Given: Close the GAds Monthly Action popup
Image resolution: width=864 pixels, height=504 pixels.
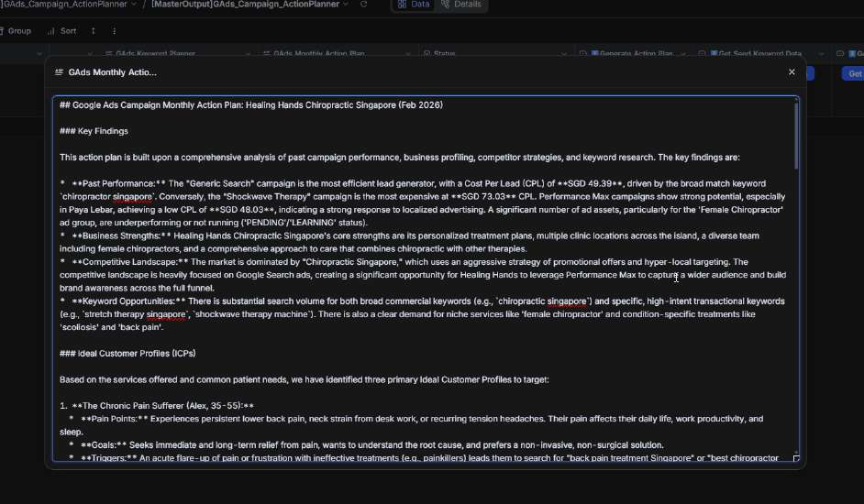Looking at the screenshot, I should [x=792, y=72].
